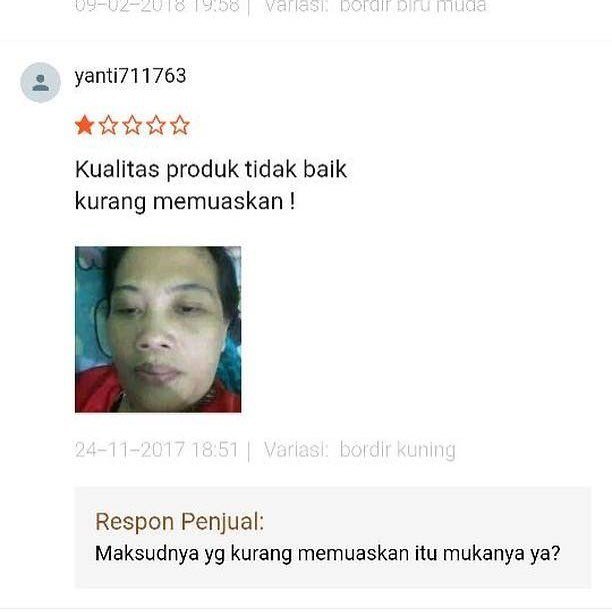Open the reviewer's attached photo thumbnail
The height and width of the screenshot is (612, 612).
(x=158, y=329)
